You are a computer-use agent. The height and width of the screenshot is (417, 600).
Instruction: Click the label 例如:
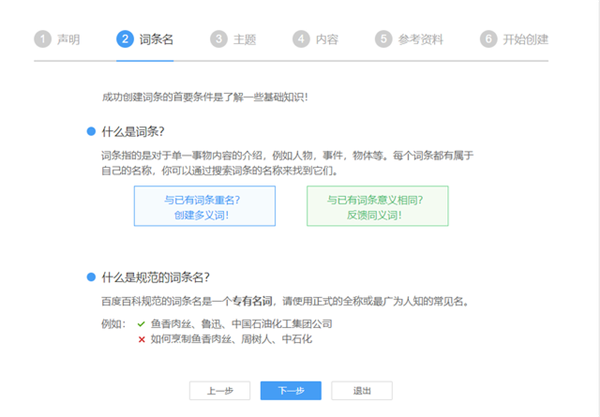pos(113,324)
